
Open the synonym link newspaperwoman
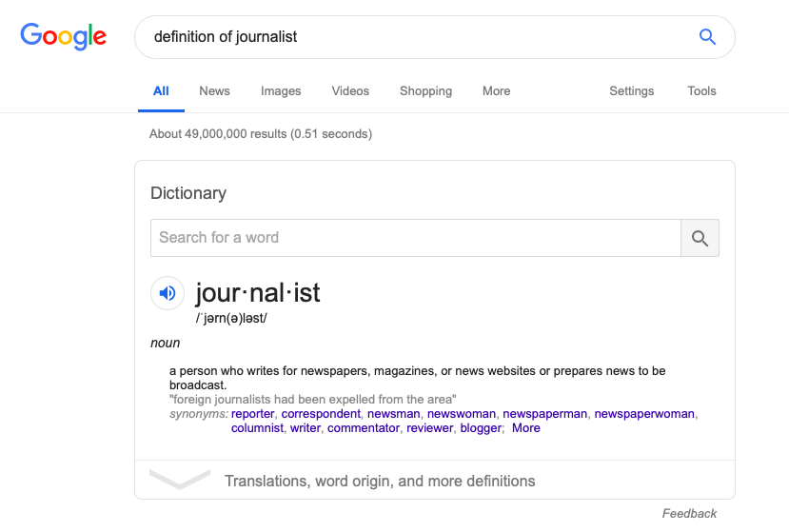(x=644, y=414)
